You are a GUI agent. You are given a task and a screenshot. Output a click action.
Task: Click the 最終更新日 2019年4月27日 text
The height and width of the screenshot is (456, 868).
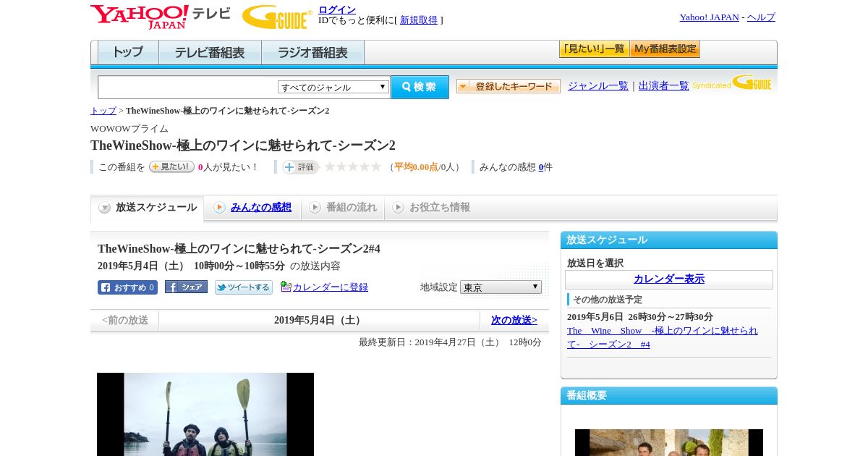coord(450,342)
